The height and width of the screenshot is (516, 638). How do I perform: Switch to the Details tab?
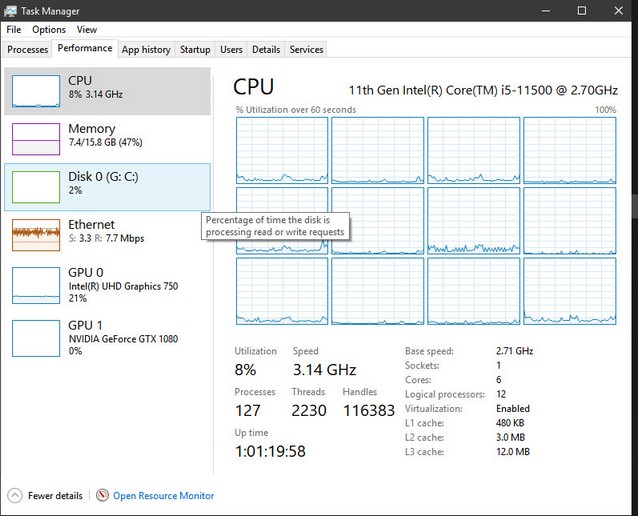click(x=266, y=49)
